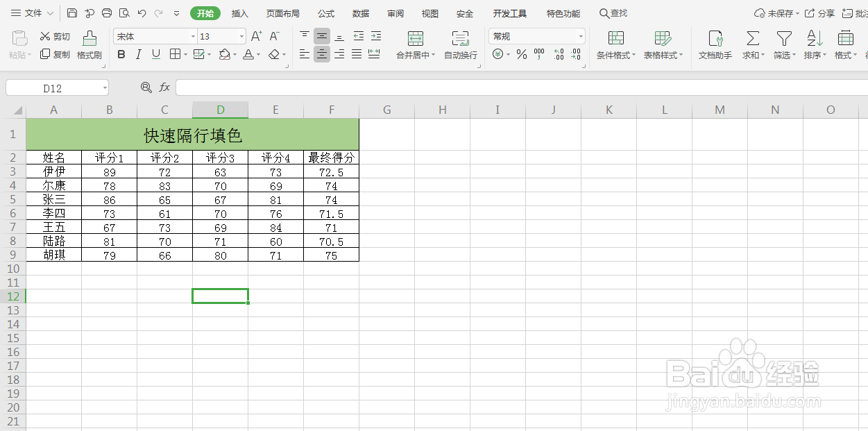
Task: Open 文档助手 document assistant
Action: (x=715, y=45)
